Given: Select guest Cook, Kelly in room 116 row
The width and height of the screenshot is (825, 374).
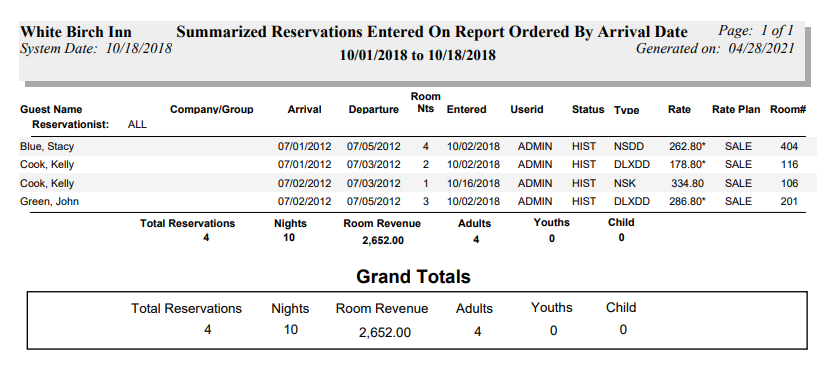Looking at the screenshot, I should tap(47, 165).
